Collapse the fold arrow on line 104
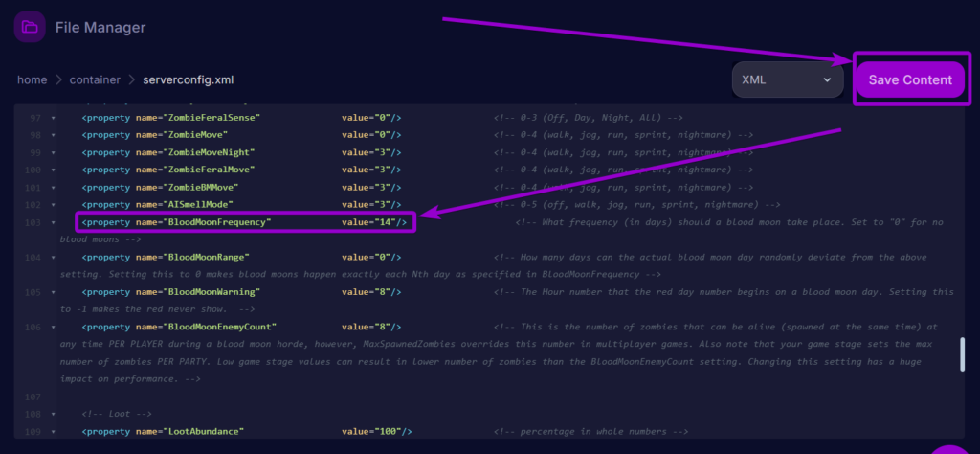The image size is (980, 454). 53,257
